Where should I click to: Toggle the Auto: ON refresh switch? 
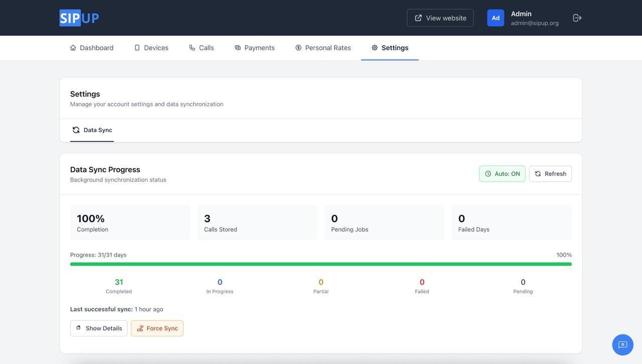point(502,174)
